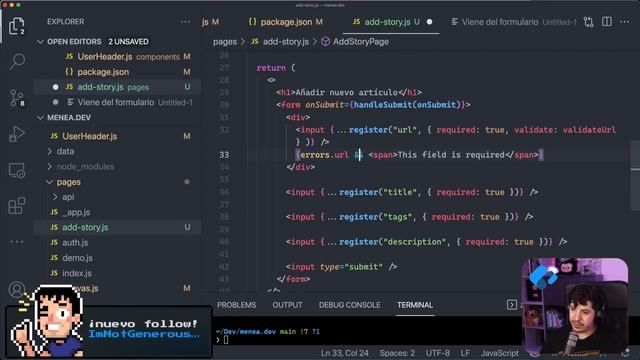Viewport: 640px width, 360px height.
Task: Select the TERMINAL panel tab
Action: (415, 305)
